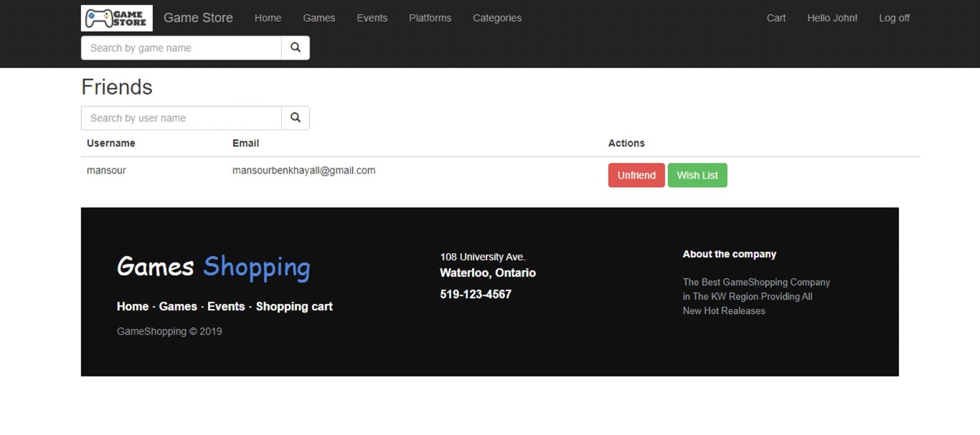Viewport: 980px width, 435px height.
Task: Open the Games navigation item
Action: coord(319,18)
